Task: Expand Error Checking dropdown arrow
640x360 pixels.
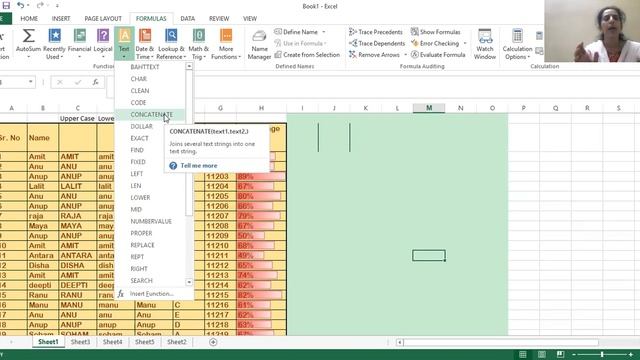Action: [x=465, y=43]
